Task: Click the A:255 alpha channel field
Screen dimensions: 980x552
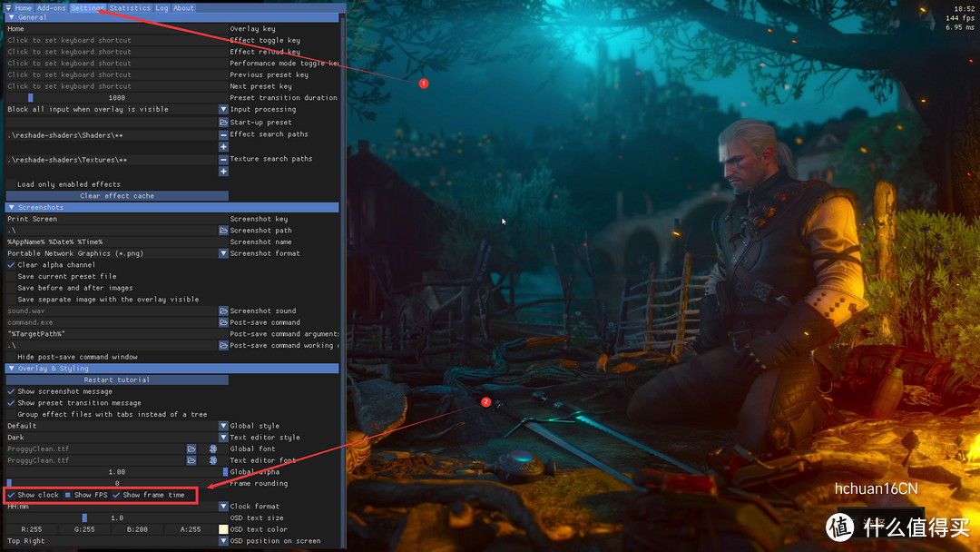Action: [191, 529]
